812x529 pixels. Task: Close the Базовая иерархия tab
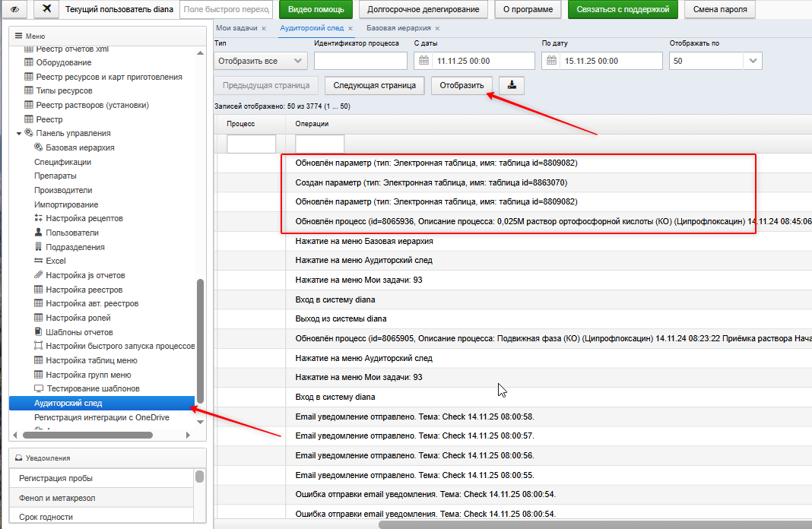click(x=438, y=28)
